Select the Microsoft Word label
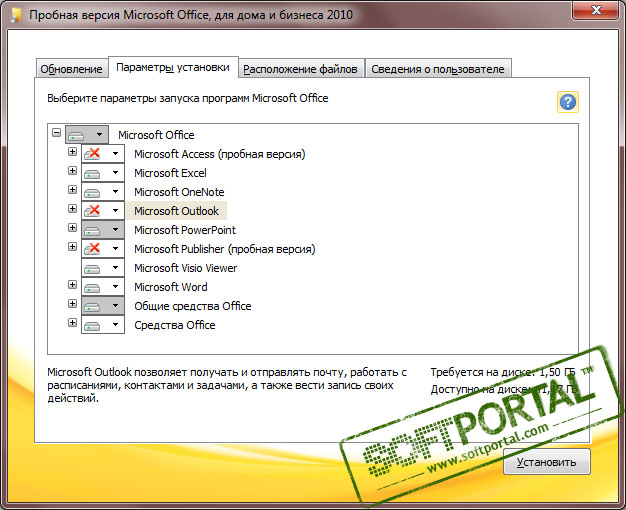 click(171, 287)
